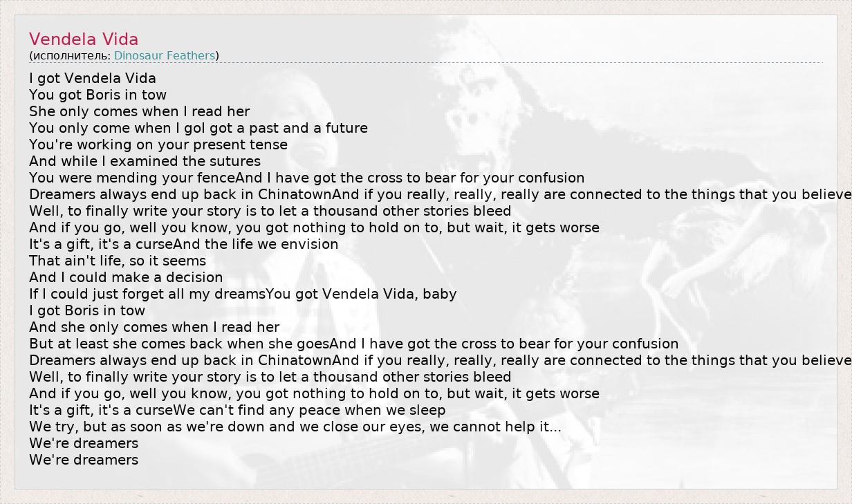
Task: Click the first lyric line 'I got Vendela Vida'
Action: coord(93,78)
